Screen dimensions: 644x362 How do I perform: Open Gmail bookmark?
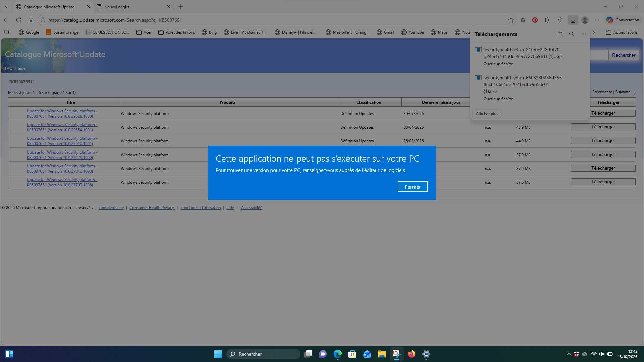pyautogui.click(x=385, y=32)
